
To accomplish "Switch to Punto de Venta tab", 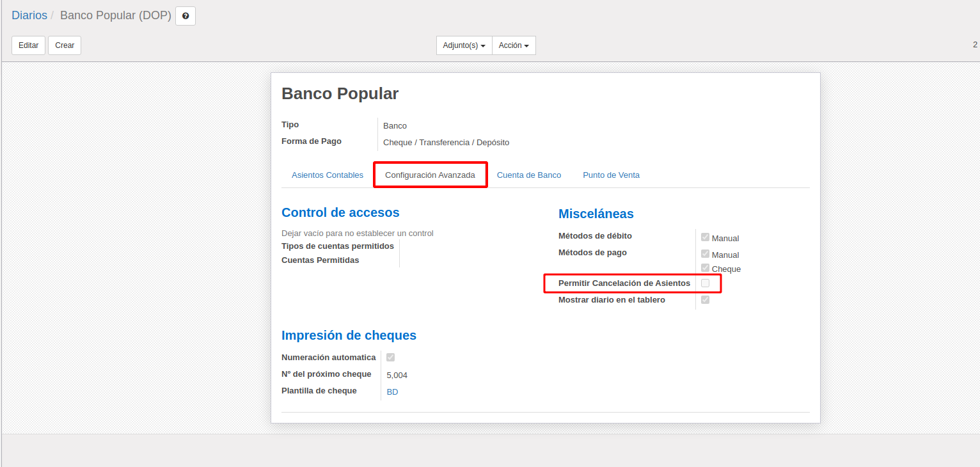I will (611, 175).
